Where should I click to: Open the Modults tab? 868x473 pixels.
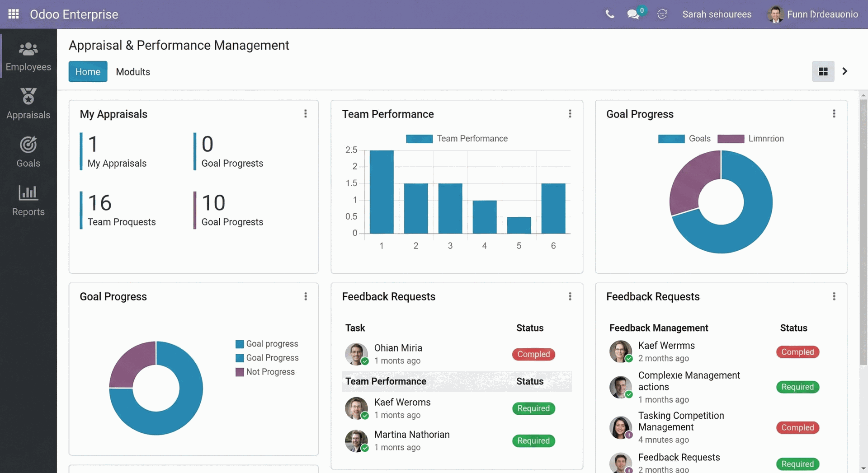pos(132,71)
